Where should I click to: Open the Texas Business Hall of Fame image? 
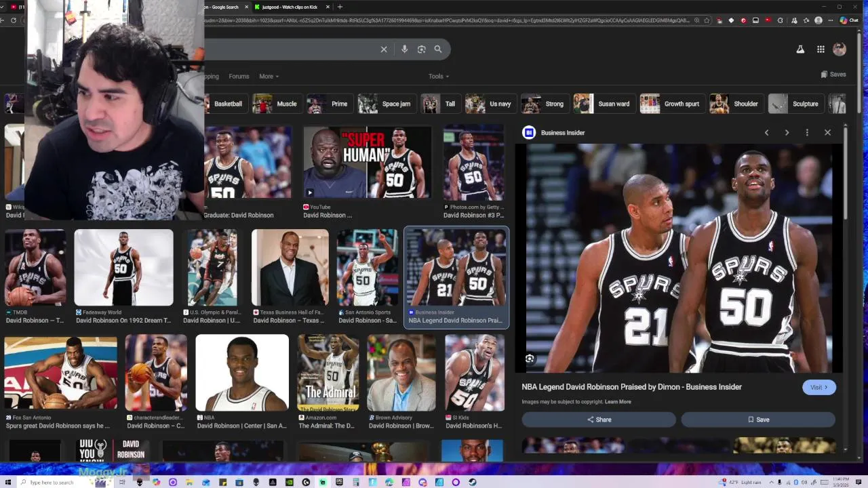pyautogui.click(x=290, y=268)
